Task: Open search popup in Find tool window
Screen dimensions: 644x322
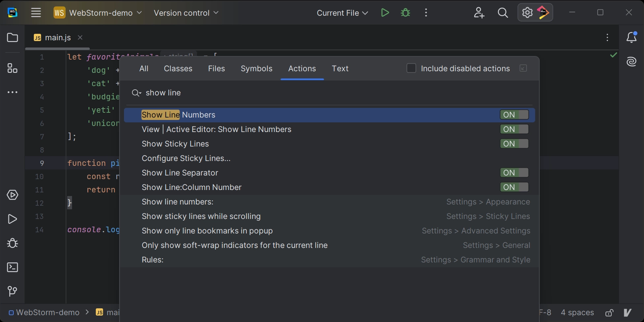Action: pyautogui.click(x=523, y=68)
